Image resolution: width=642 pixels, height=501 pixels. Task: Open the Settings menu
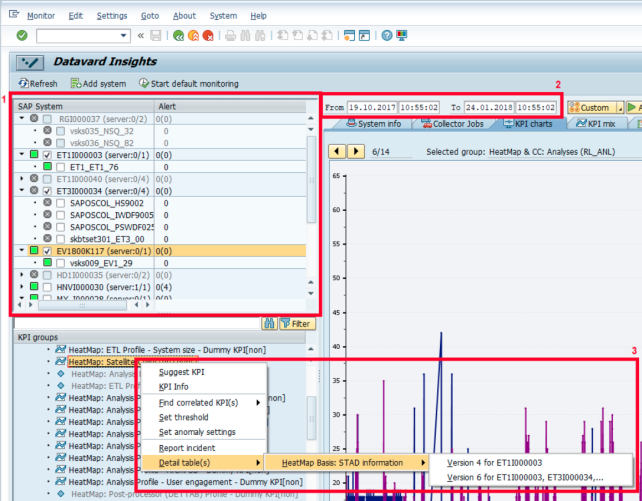pyautogui.click(x=112, y=16)
